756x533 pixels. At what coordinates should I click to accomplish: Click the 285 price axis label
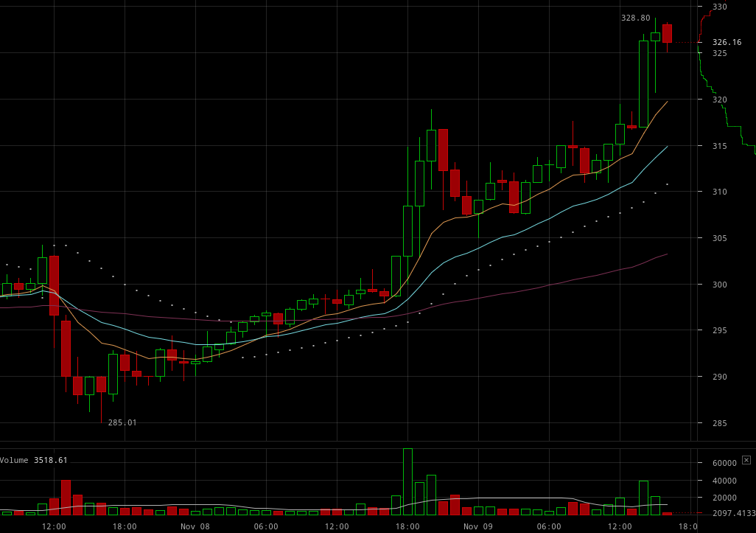point(719,423)
